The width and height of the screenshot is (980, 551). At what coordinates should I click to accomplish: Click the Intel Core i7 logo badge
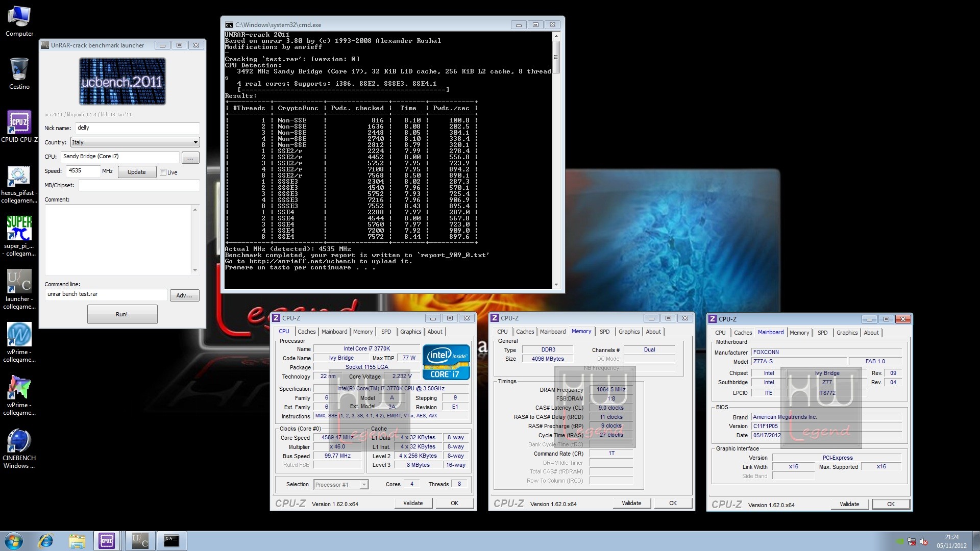(446, 362)
